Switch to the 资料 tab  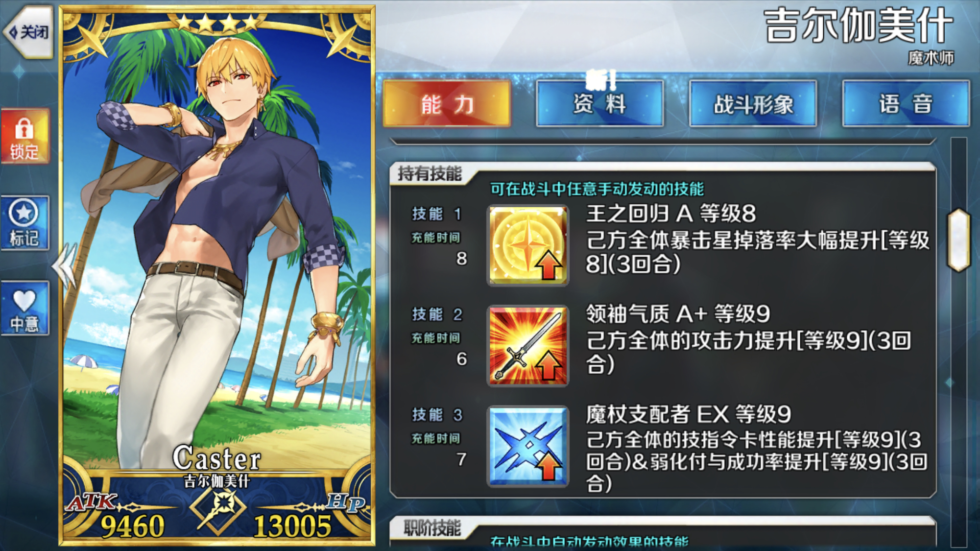tap(599, 104)
